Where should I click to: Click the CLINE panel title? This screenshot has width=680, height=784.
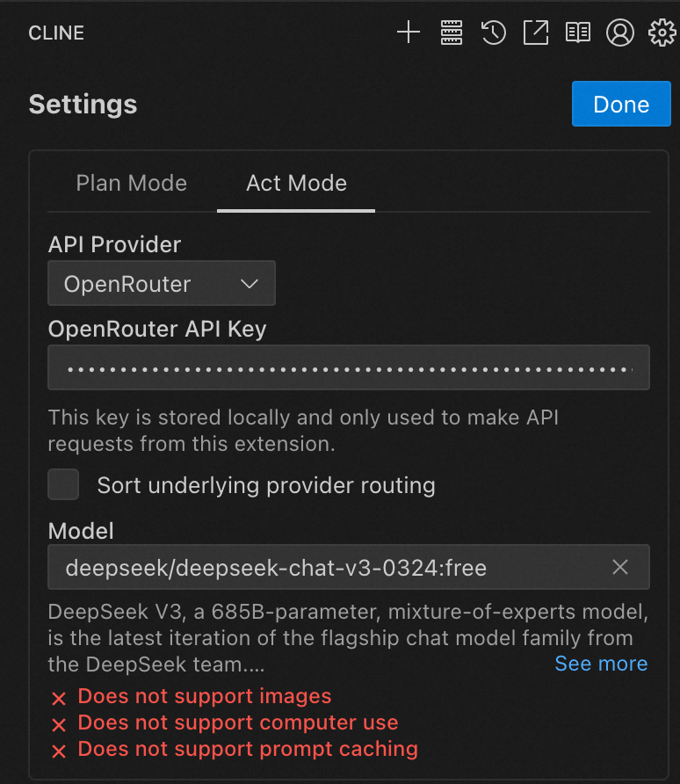pyautogui.click(x=56, y=33)
